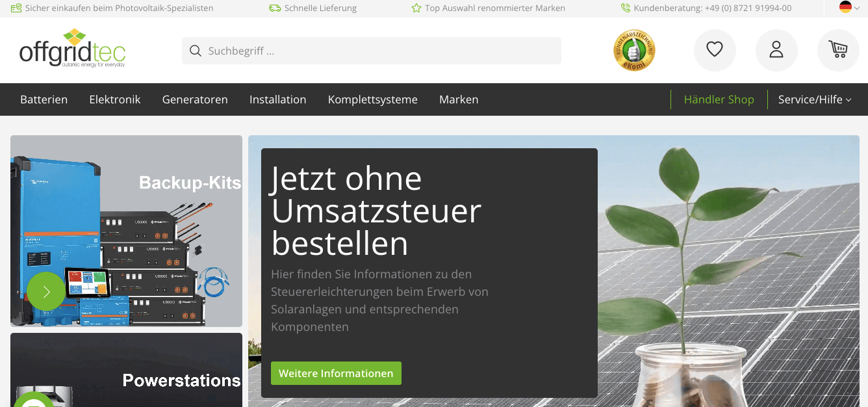The image size is (868, 407).
Task: Expand the Service/Hilfe dropdown
Action: (815, 99)
